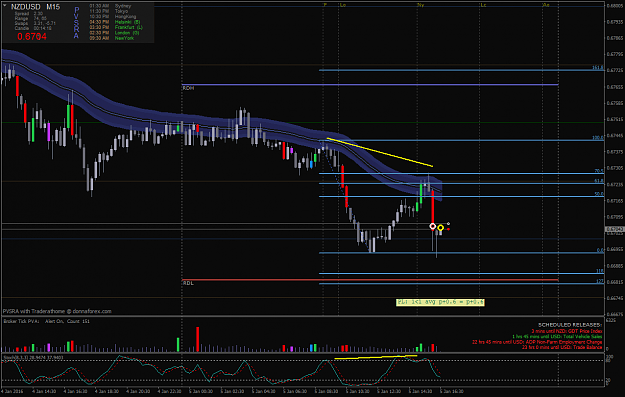Click the Swaps value row
Screen dimensions: 625x397
[35, 24]
